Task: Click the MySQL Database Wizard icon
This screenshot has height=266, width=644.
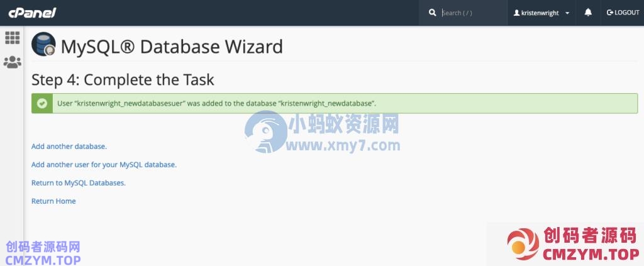Action: point(43,44)
